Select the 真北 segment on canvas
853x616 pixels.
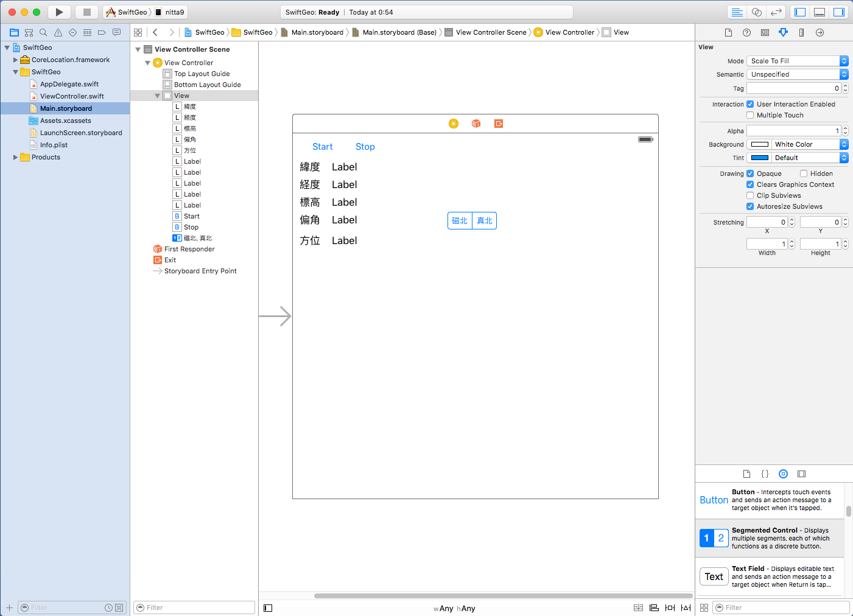pyautogui.click(x=485, y=221)
